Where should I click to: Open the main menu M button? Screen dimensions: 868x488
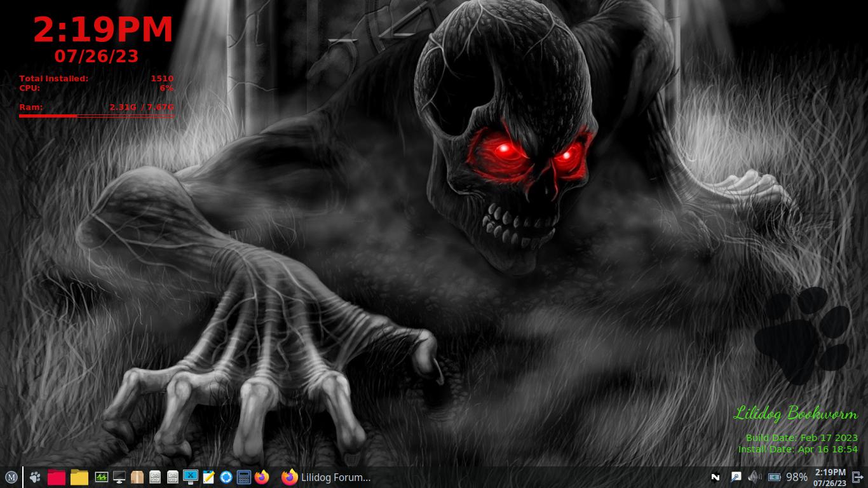(11, 477)
